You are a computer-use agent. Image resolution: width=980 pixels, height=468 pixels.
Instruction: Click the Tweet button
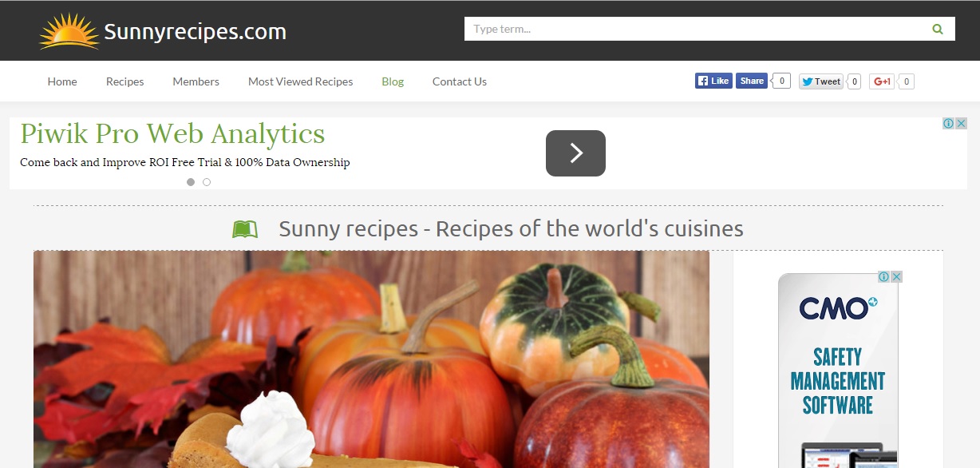pos(821,81)
